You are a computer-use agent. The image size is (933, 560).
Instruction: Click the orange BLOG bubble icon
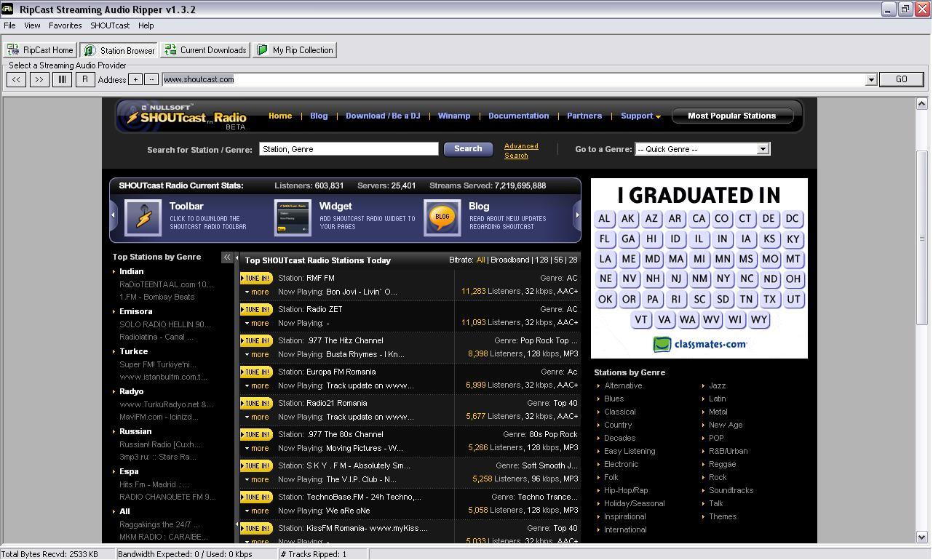[x=442, y=217]
